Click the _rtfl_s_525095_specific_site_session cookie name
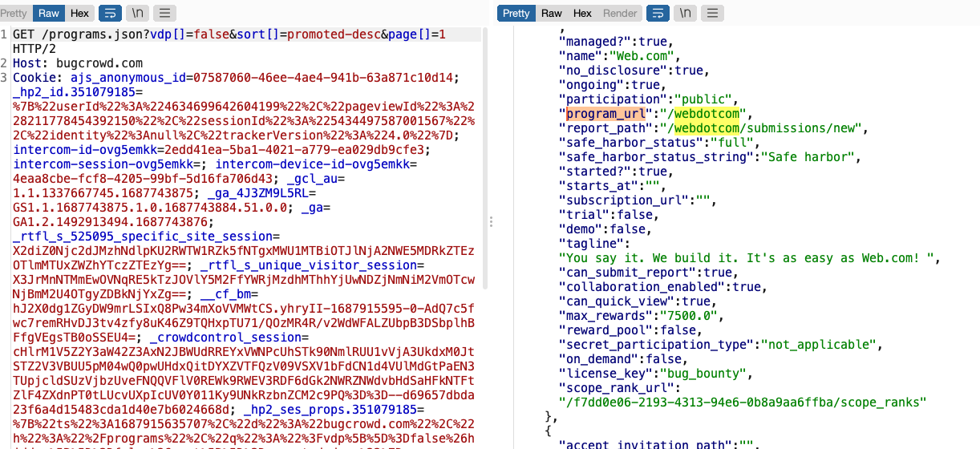980x449 pixels. (x=144, y=237)
